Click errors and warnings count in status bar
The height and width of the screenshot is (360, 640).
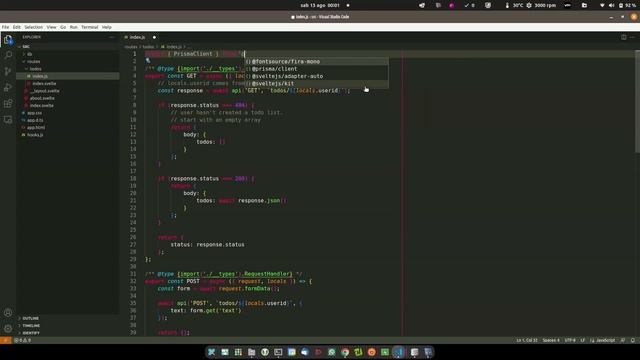coord(22,340)
